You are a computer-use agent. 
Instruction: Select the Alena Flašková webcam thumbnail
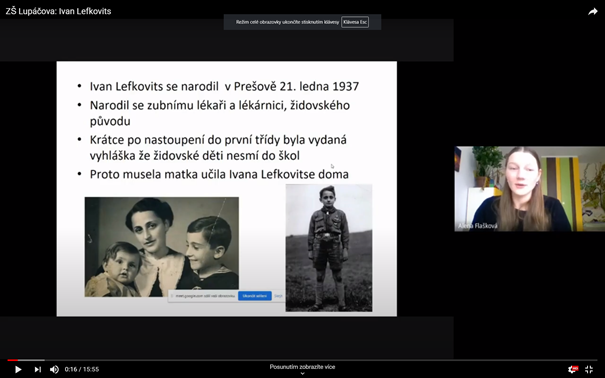(x=529, y=189)
